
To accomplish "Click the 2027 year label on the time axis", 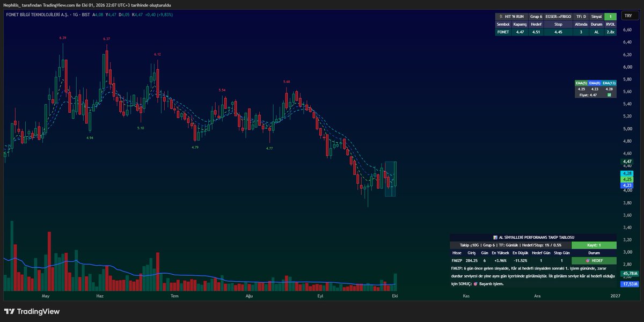I will point(615,296).
